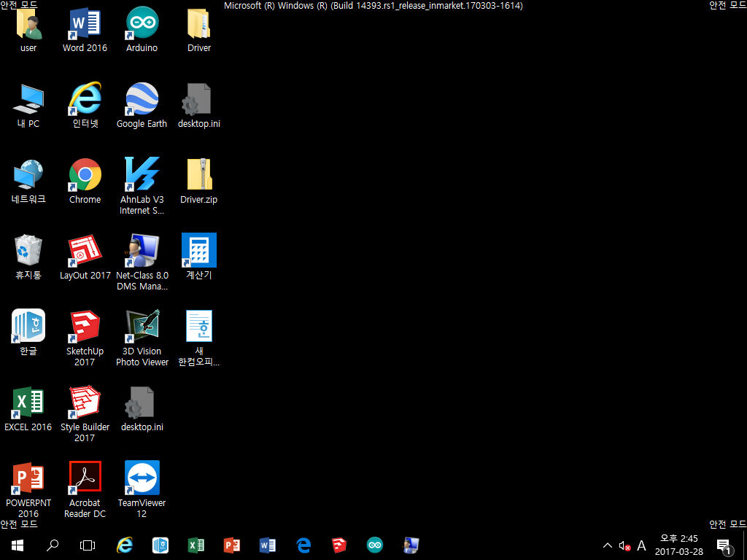Select the 3D Vision Photo Viewer shortcut
This screenshot has width=747, height=560.
point(142,337)
